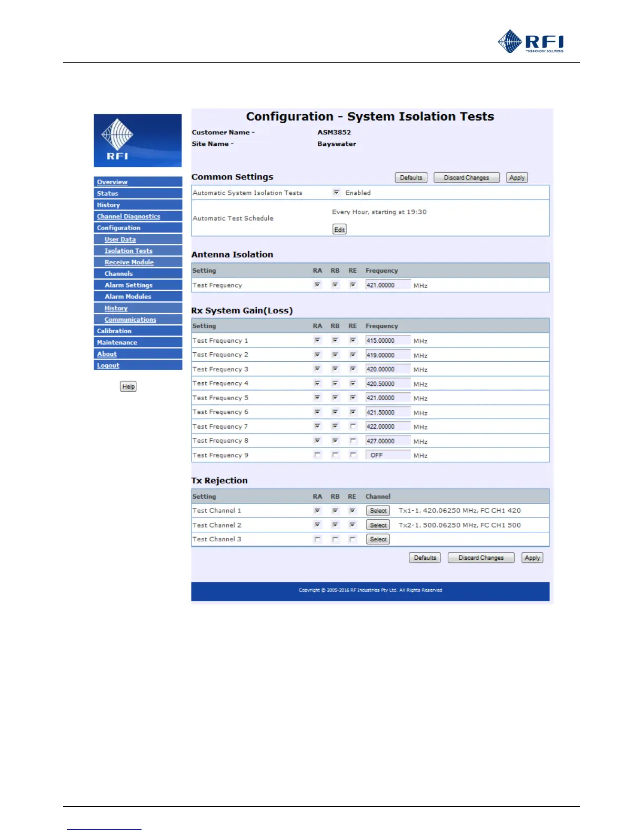Open Communications settings link
The height and width of the screenshot is (834, 644).
[130, 320]
